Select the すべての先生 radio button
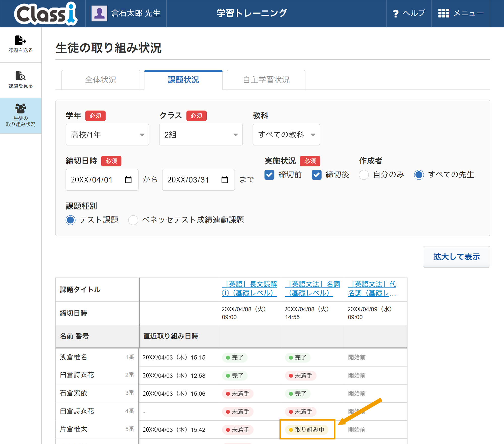This screenshot has width=504, height=444. click(419, 175)
